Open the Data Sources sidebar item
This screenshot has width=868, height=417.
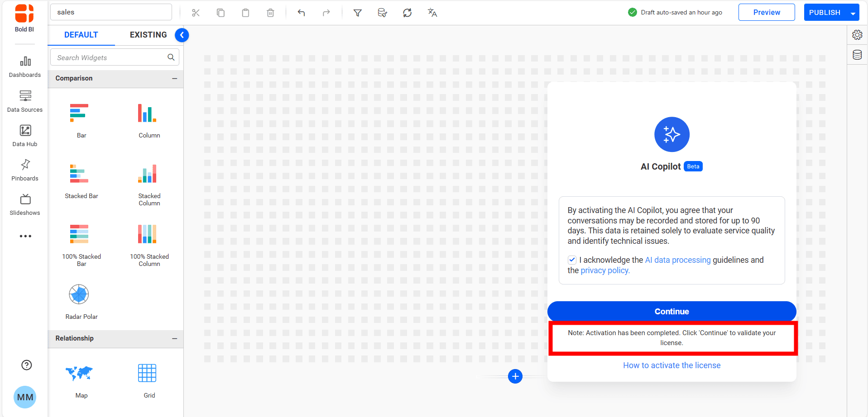coord(25,101)
